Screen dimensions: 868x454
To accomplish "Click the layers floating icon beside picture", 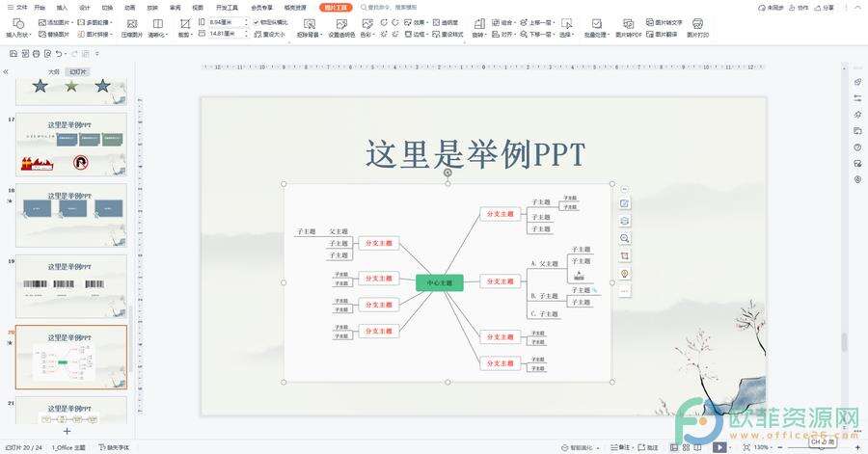I will 624,221.
